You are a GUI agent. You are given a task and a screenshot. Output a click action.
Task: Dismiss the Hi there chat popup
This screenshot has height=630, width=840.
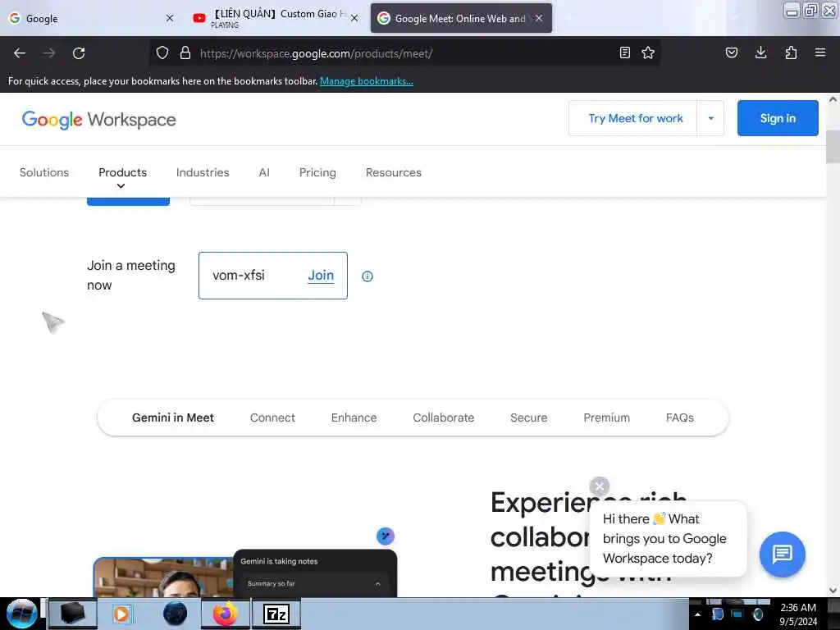click(x=599, y=486)
